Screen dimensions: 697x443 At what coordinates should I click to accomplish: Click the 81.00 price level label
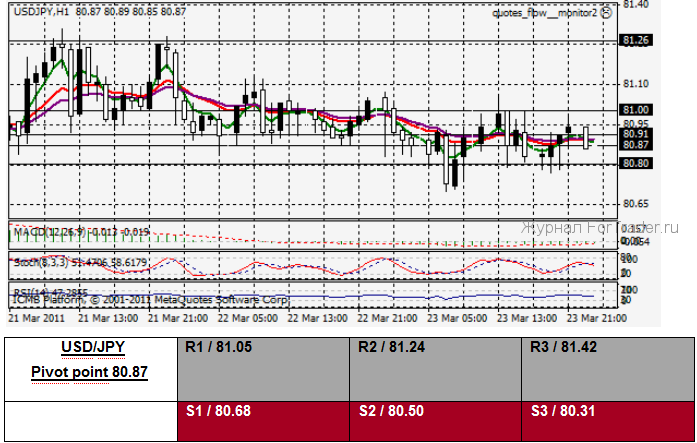pyautogui.click(x=636, y=110)
